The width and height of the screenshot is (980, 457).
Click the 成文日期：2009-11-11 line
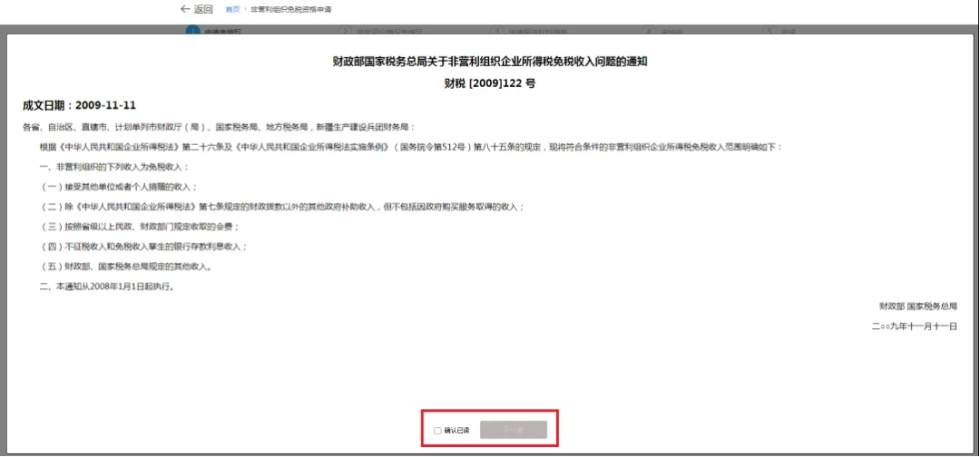79,105
